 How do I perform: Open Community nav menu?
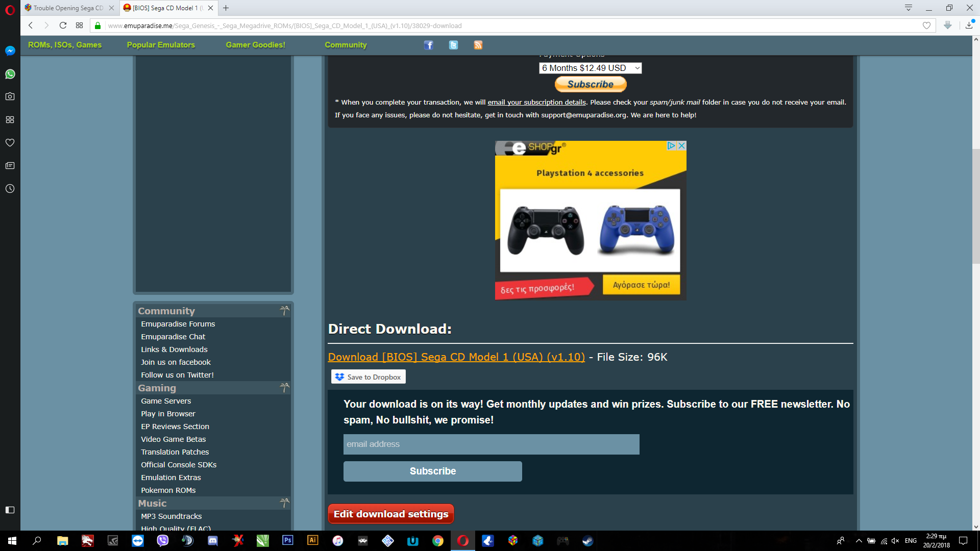pos(346,45)
